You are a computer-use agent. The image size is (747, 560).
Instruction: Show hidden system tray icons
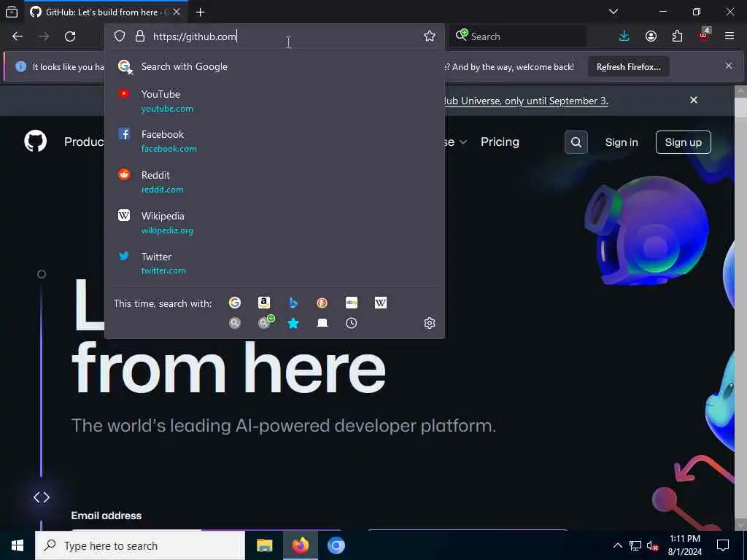coord(617,545)
